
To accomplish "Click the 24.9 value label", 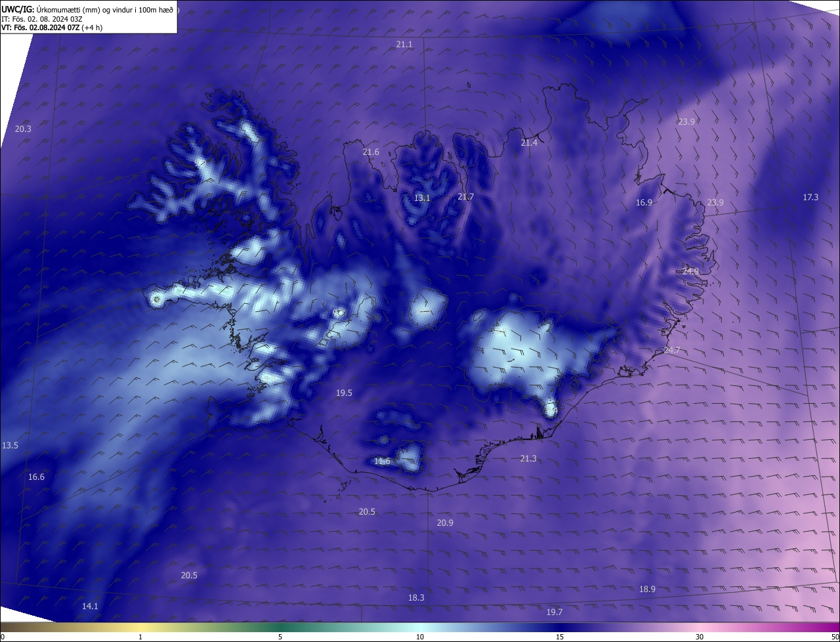I will (x=690, y=271).
